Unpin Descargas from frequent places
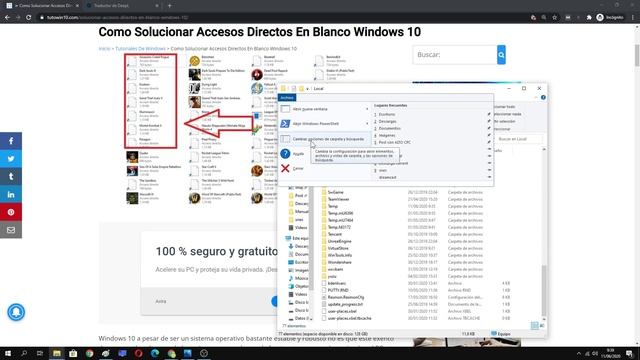The width and height of the screenshot is (640, 360). point(489,121)
